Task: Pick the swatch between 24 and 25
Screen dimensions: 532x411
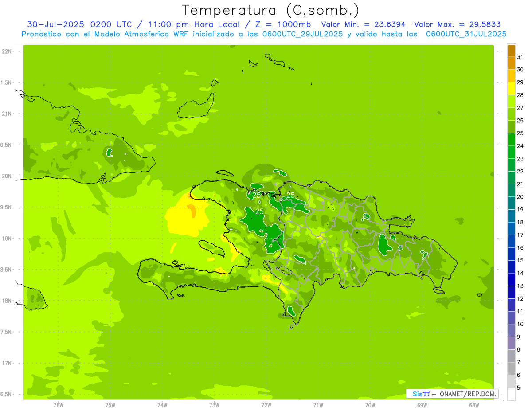Action: (511, 140)
